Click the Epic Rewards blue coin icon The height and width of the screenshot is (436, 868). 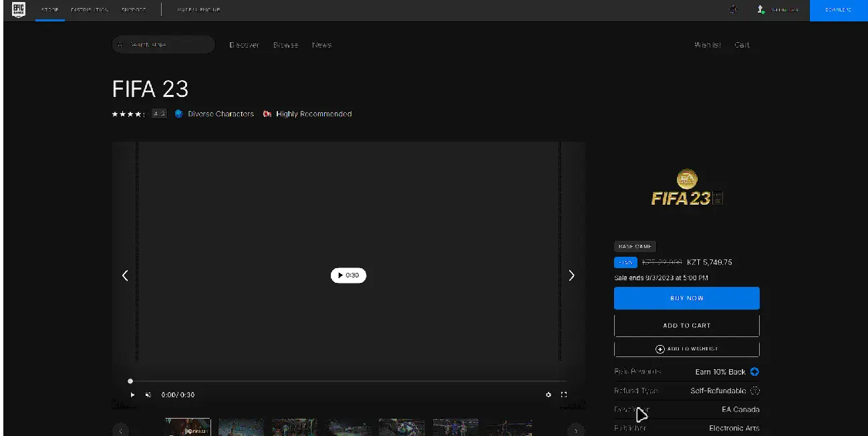coord(754,372)
